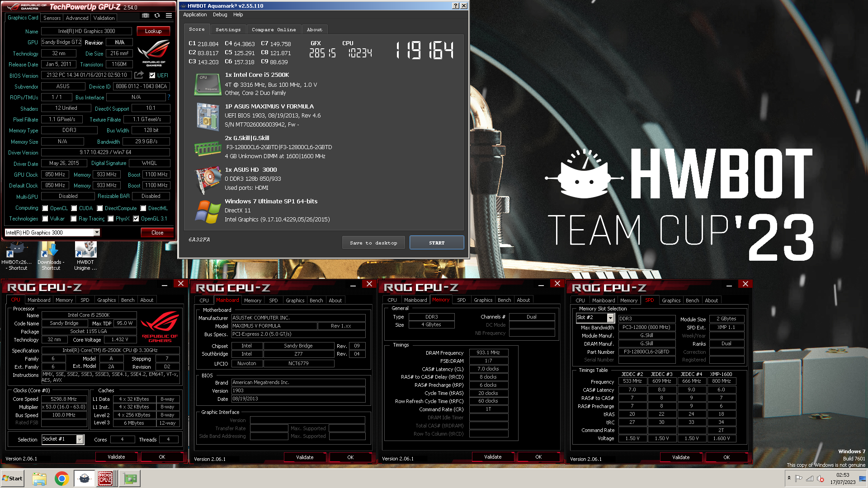Open About tab in Aquamark
This screenshot has width=868, height=488.
tap(315, 29)
